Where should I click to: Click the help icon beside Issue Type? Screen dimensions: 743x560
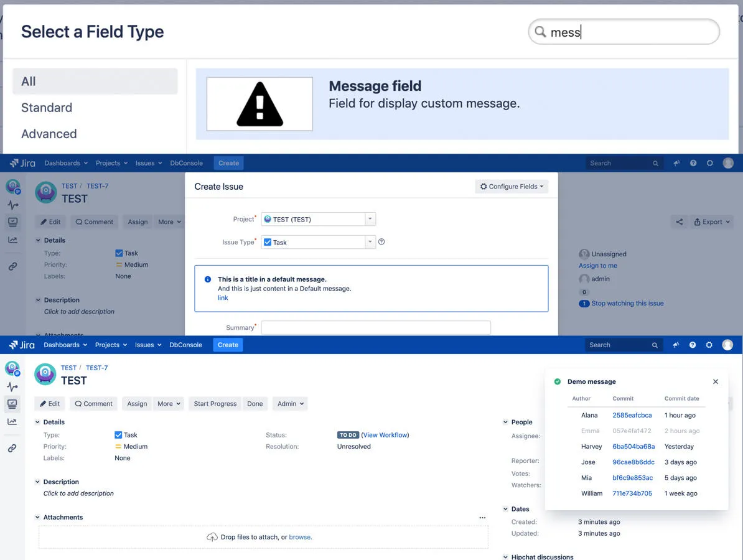381,241
